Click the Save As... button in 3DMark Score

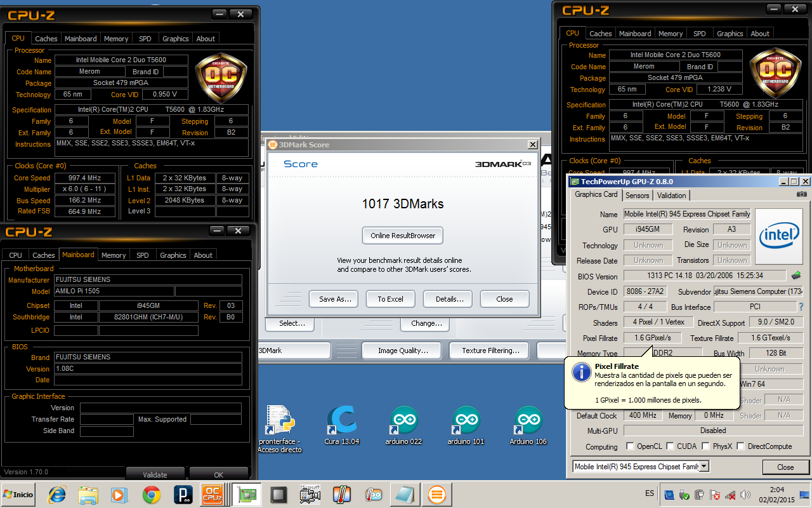point(334,299)
